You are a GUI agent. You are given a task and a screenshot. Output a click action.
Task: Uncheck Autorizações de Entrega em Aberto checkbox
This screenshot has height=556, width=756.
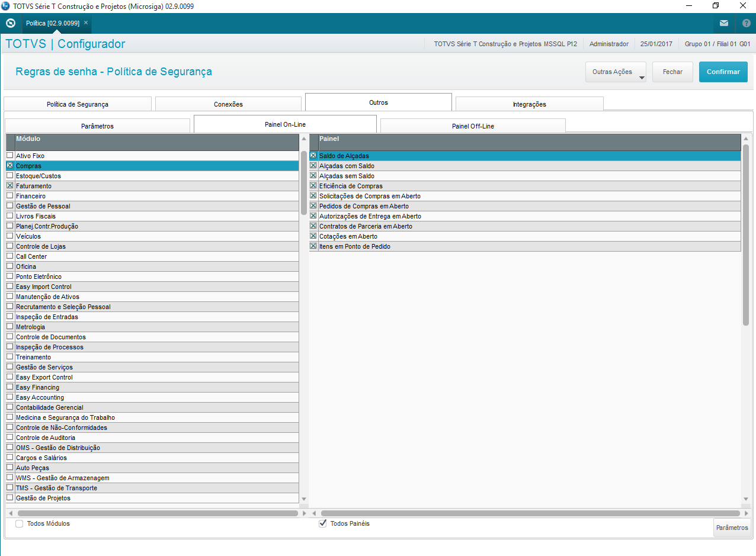click(313, 216)
